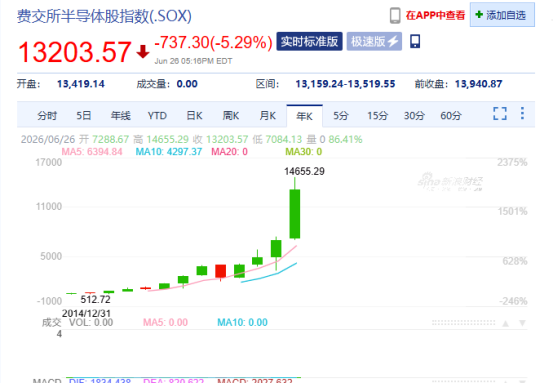Screen dimensions: 554x383
Task: Click the current price 13203.57
Action: click(x=75, y=52)
